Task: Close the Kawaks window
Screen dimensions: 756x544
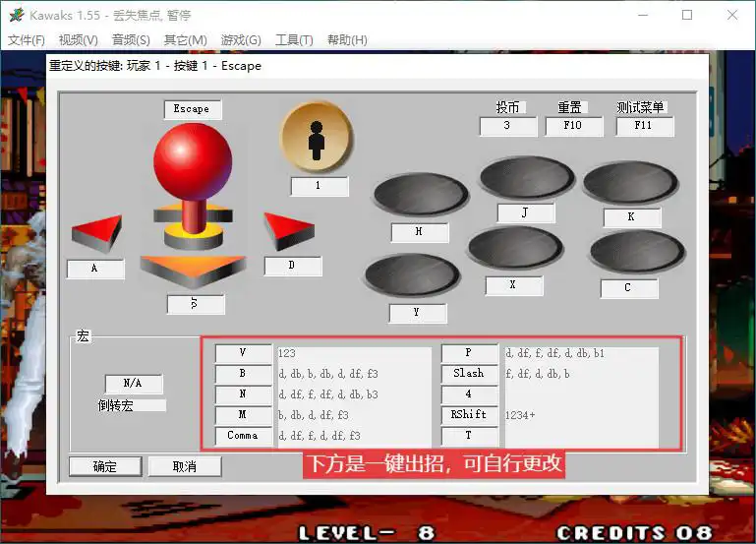Action: point(732,15)
